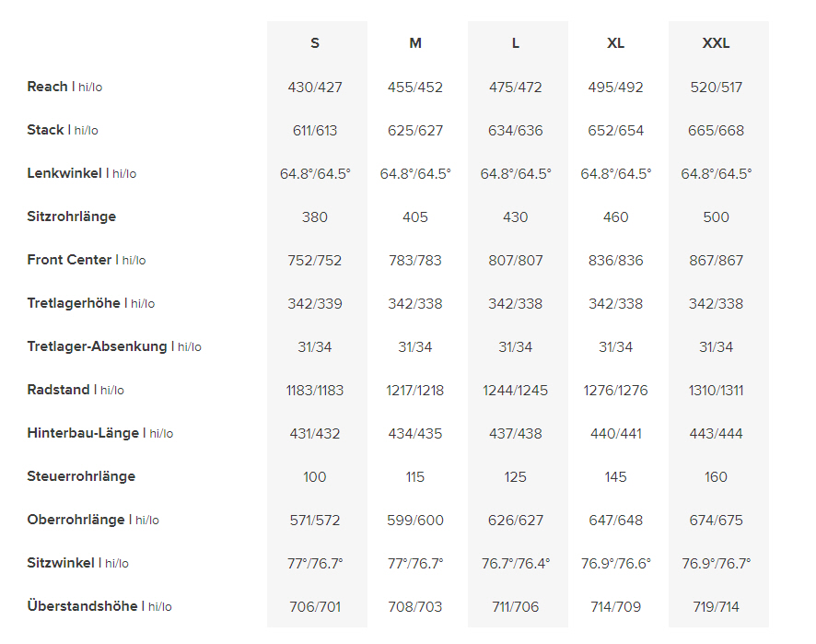
Task: Select the XL size column header
Action: coord(616,43)
